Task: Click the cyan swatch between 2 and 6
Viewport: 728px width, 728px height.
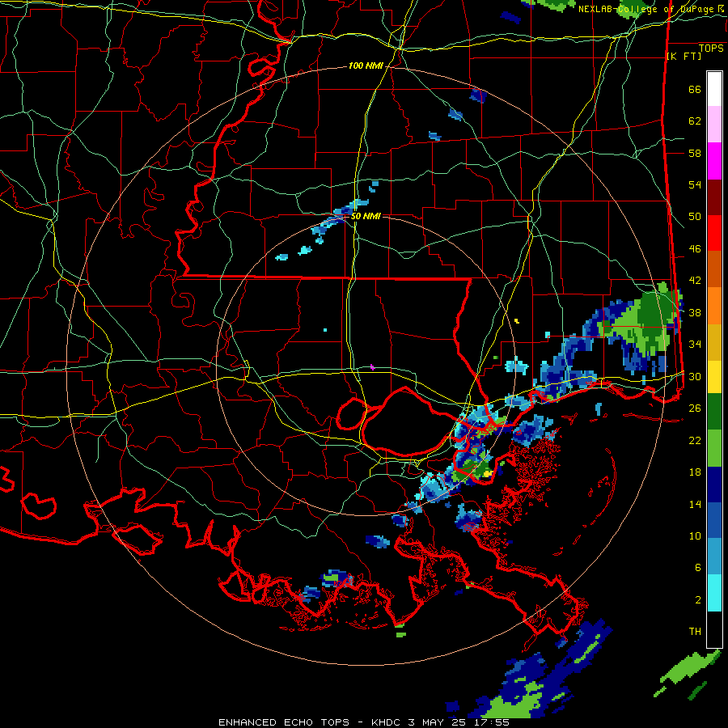Action: click(714, 593)
